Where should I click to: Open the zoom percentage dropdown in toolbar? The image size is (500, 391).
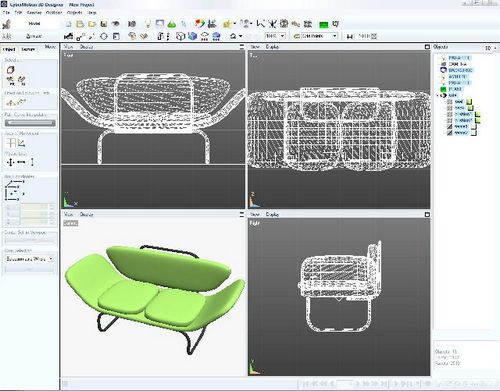[276, 36]
